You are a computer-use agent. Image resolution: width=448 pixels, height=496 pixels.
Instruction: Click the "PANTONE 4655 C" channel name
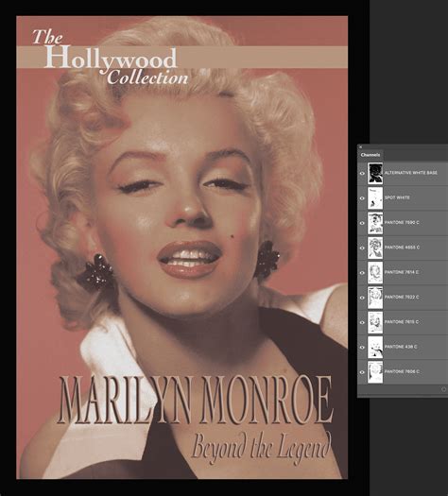click(402, 247)
